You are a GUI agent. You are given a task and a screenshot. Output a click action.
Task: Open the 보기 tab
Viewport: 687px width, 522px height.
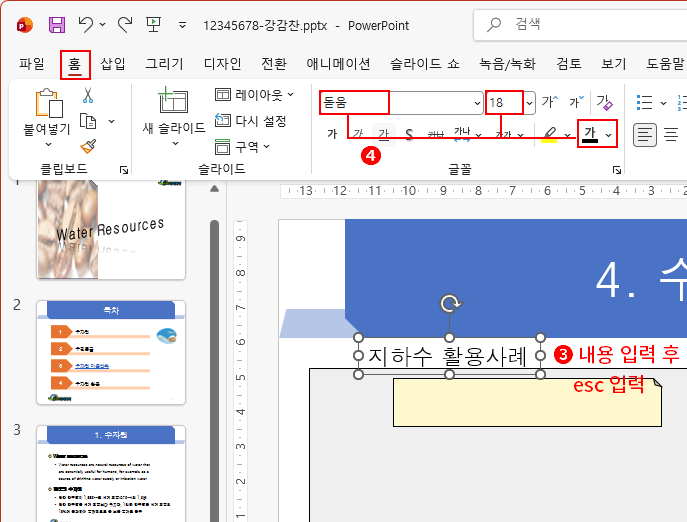(x=614, y=64)
